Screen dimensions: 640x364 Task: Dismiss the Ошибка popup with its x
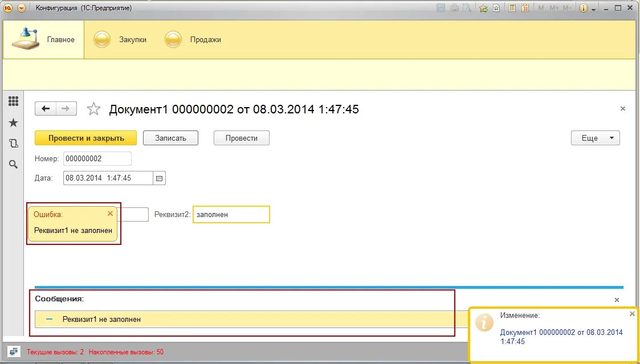click(110, 214)
